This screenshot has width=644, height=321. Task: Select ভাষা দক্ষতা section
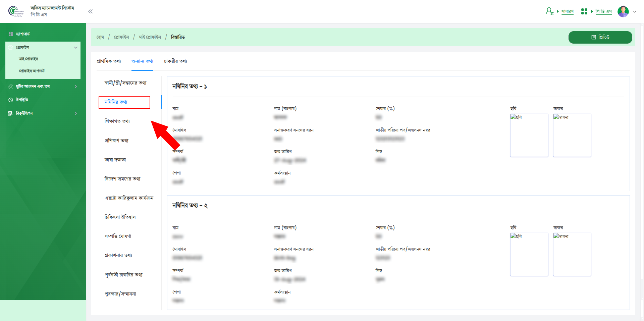click(x=115, y=160)
